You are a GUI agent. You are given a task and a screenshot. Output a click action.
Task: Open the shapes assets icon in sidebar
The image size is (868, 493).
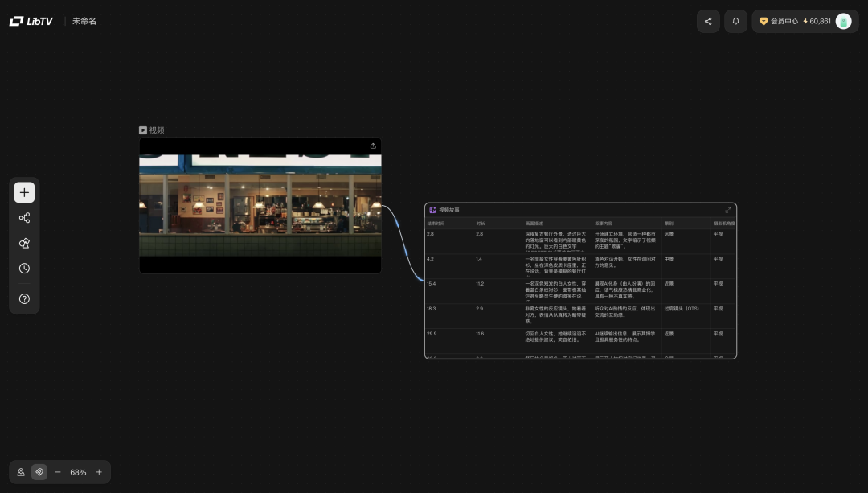[24, 243]
